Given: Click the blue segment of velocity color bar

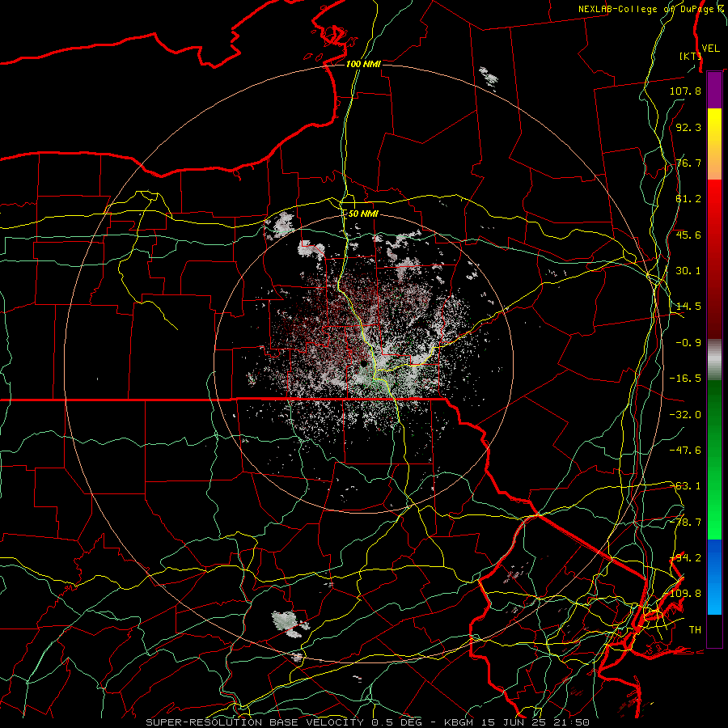Looking at the screenshot, I should [x=714, y=557].
